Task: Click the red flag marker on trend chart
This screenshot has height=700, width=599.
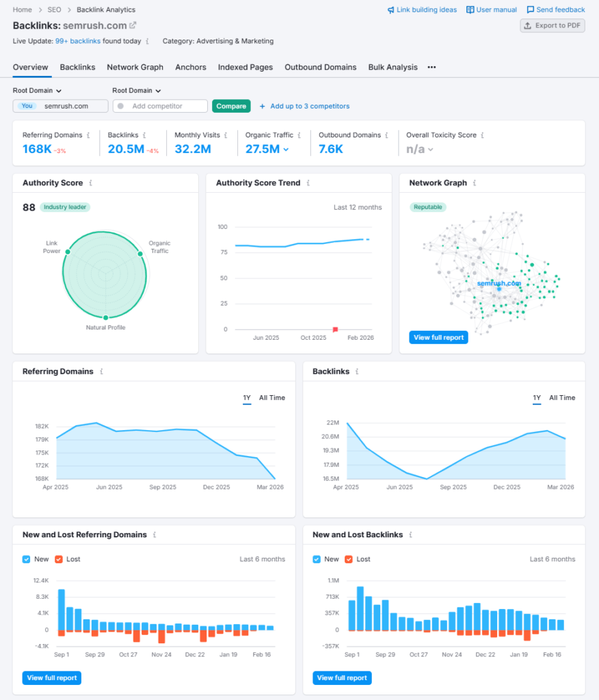Action: (x=336, y=329)
